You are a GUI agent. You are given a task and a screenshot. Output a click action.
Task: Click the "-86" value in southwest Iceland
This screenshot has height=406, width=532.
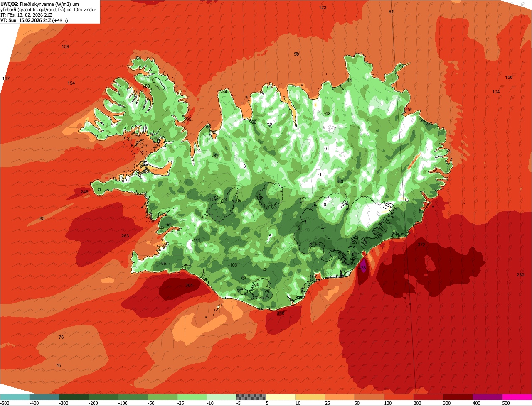click(x=163, y=263)
